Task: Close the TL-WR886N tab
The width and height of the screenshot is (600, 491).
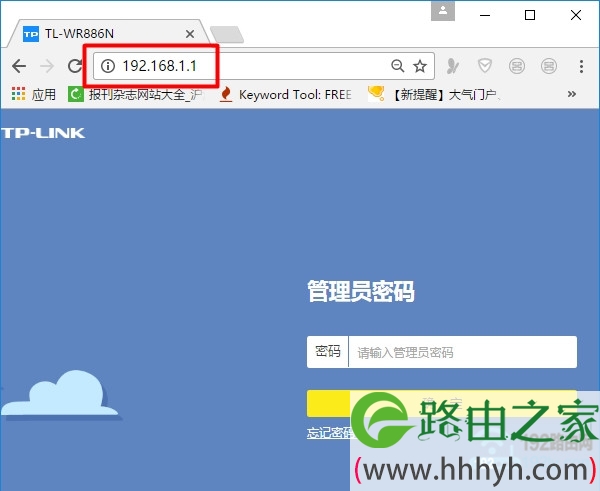Action: coord(190,34)
